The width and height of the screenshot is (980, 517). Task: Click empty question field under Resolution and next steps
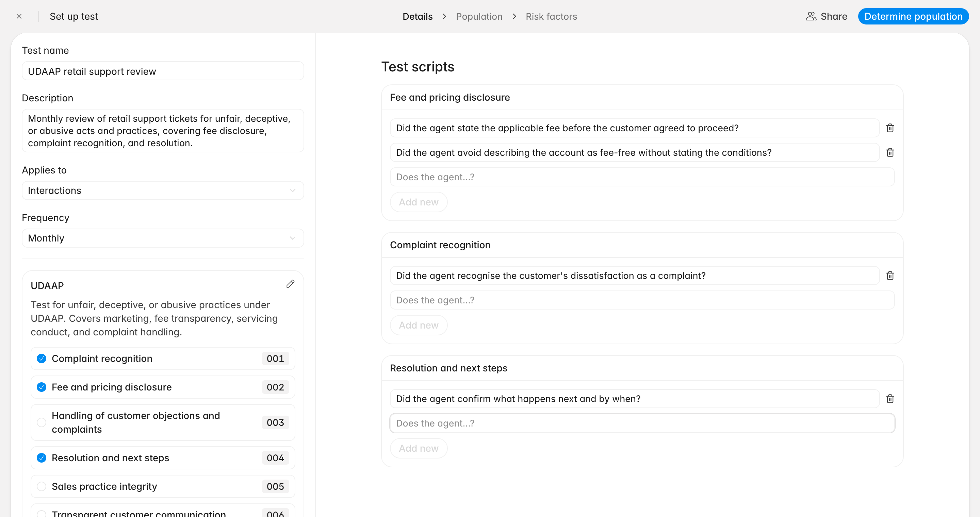[642, 423]
